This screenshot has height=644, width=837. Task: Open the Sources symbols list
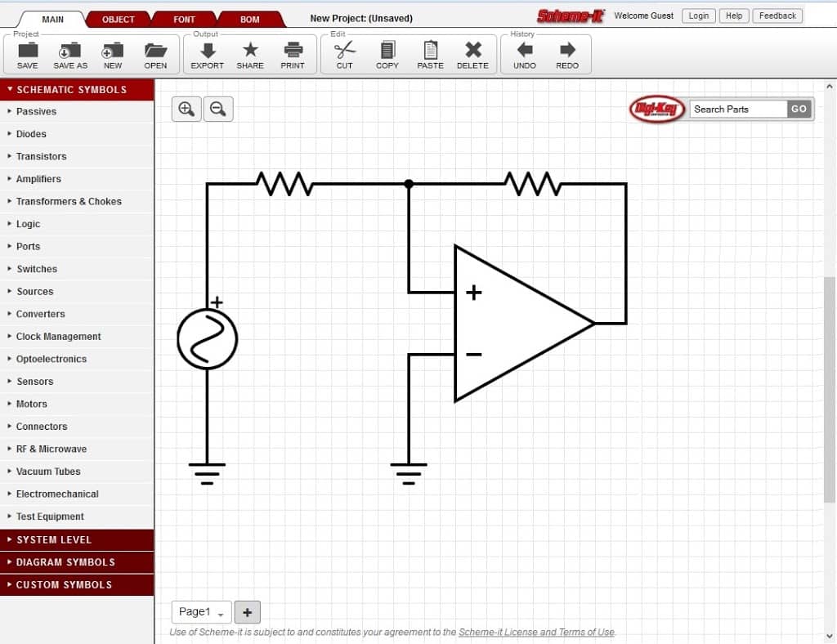tap(34, 291)
